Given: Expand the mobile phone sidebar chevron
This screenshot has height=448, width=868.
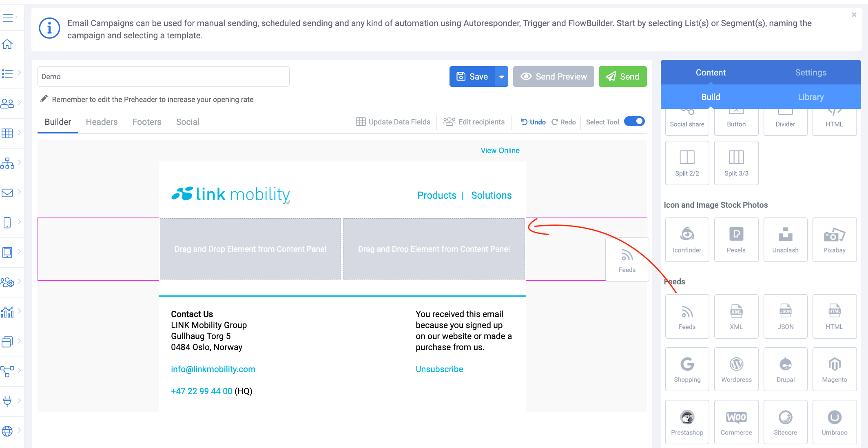Looking at the screenshot, I should [x=19, y=222].
